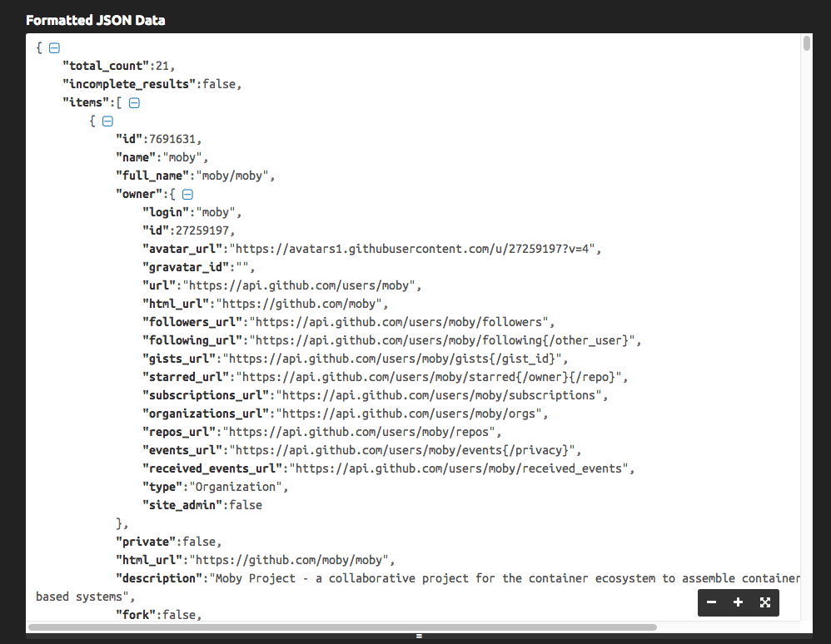Expand the JSON viewer to fullscreen
Screen dimensions: 831x644
pyautogui.click(x=764, y=602)
